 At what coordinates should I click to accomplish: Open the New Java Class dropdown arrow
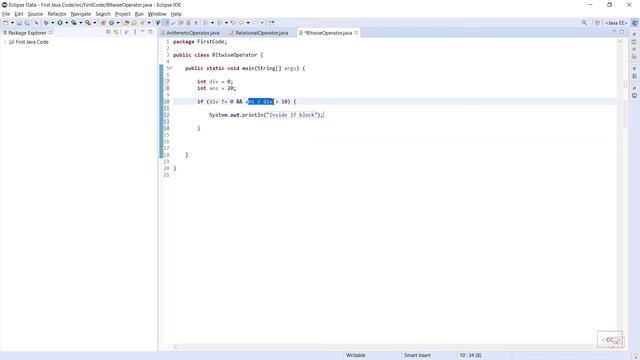point(118,23)
